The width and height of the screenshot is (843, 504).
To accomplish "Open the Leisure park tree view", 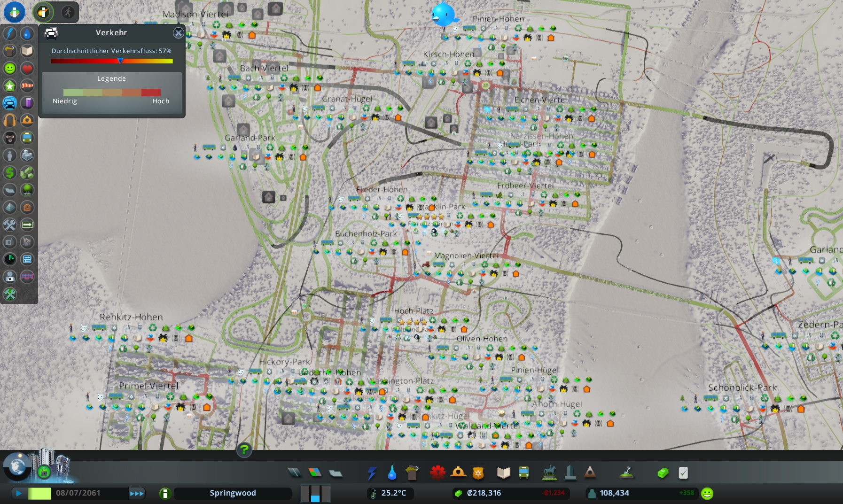I will tap(27, 190).
